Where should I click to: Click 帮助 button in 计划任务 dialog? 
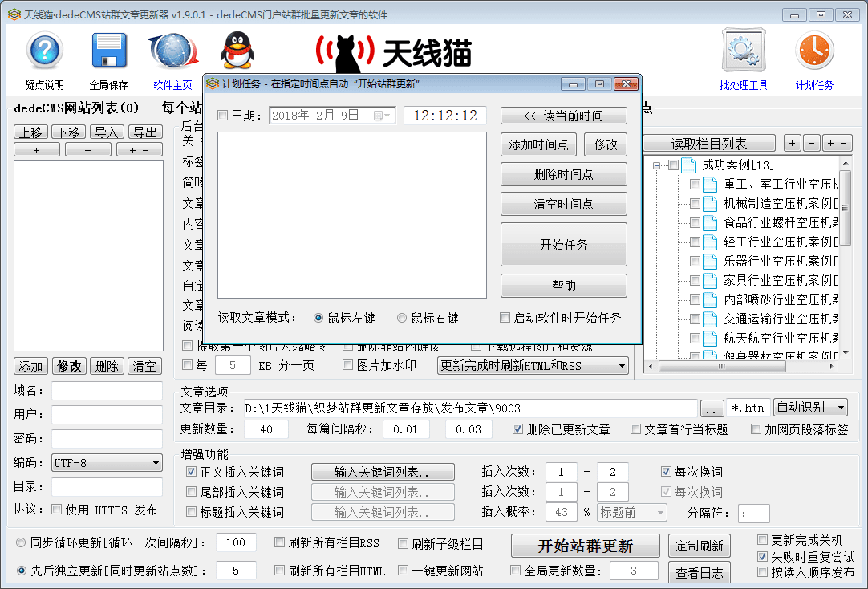[x=563, y=286]
